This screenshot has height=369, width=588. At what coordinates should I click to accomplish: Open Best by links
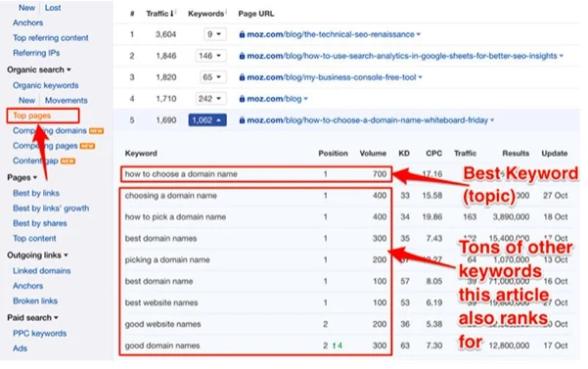pyautogui.click(x=36, y=193)
